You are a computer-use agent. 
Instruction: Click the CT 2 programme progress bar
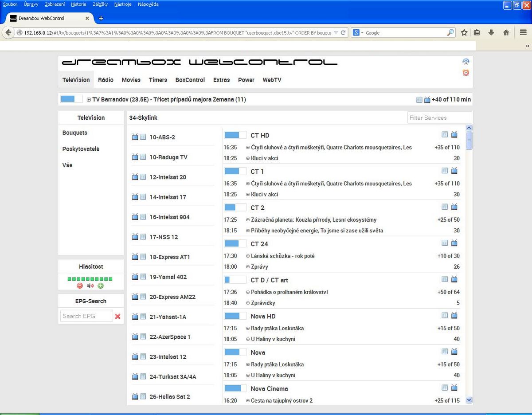(235, 207)
